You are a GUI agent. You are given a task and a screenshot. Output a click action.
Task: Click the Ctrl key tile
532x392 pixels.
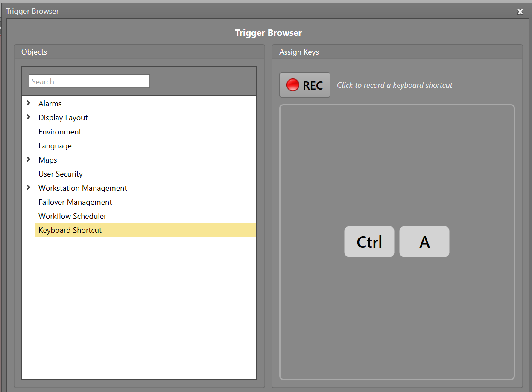click(x=369, y=242)
